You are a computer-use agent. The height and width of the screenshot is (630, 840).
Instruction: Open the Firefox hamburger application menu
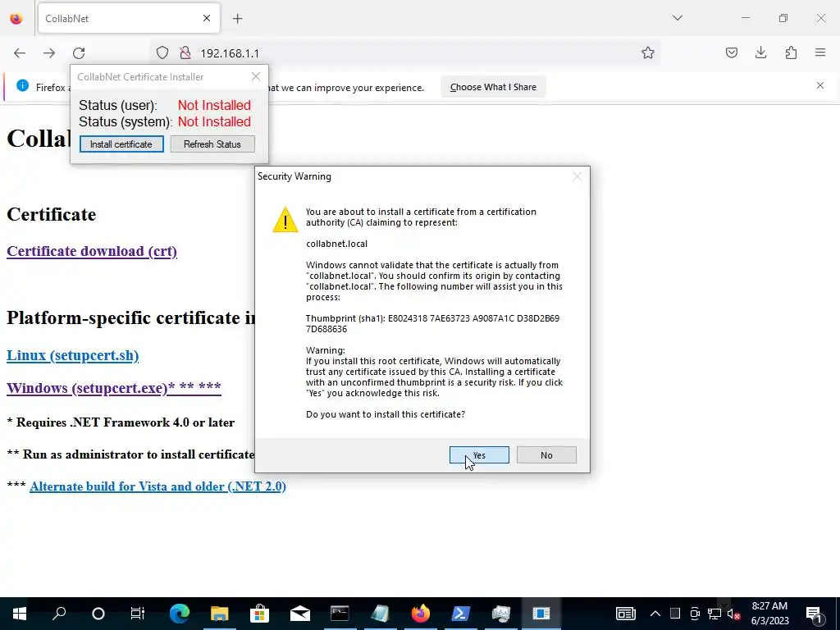820,52
